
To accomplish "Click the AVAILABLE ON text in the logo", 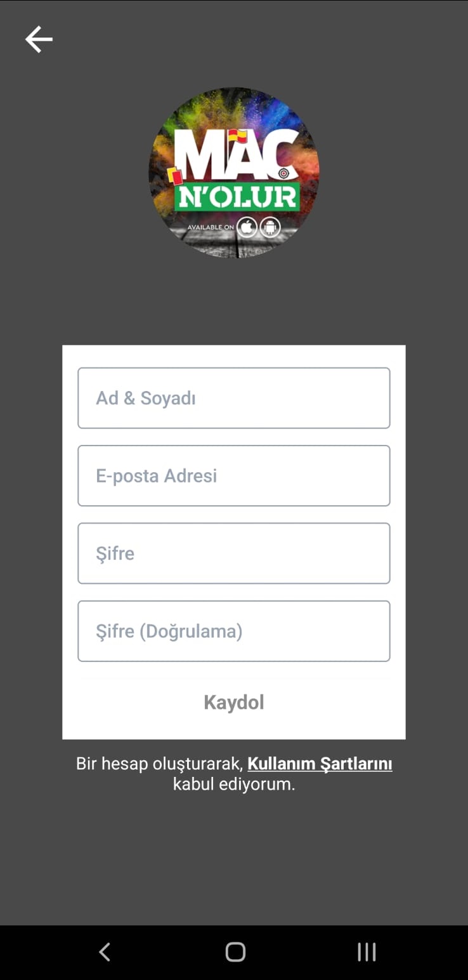I will [x=211, y=227].
